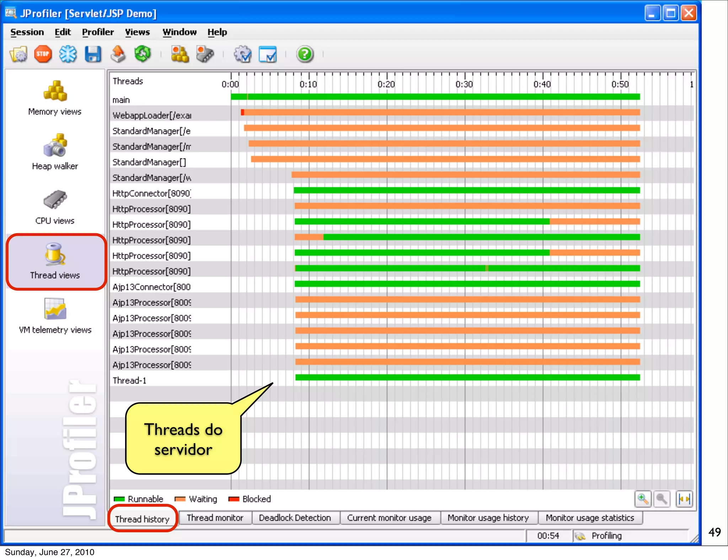Click the snowflake freeze views icon

pos(68,54)
